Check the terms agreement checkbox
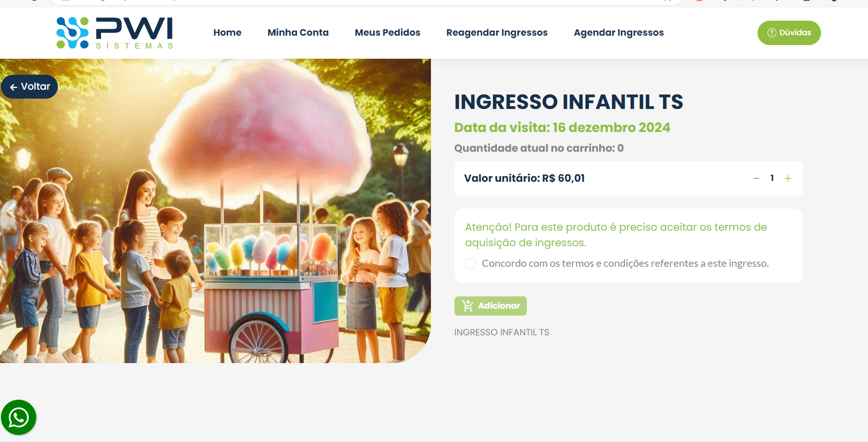868x442 pixels. (x=470, y=264)
